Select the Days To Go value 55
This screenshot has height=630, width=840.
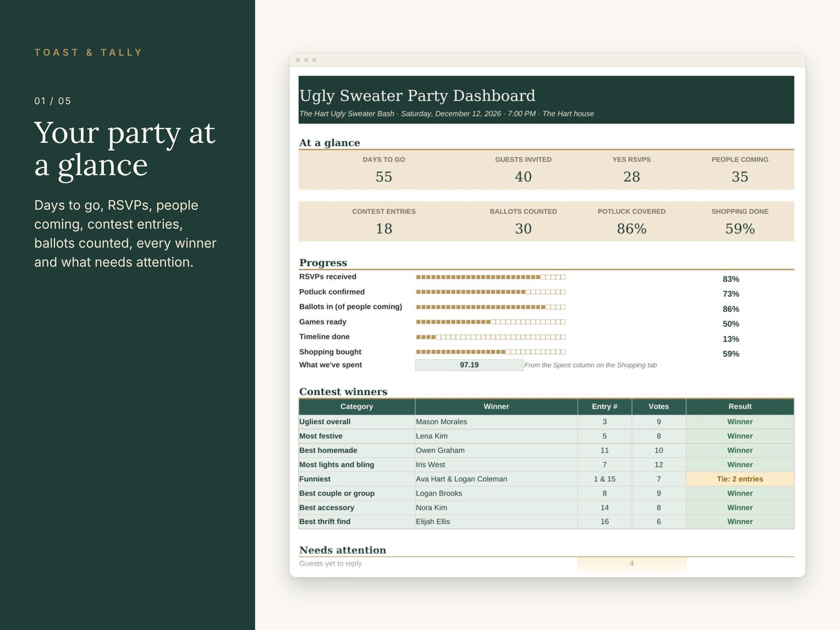[x=384, y=177]
